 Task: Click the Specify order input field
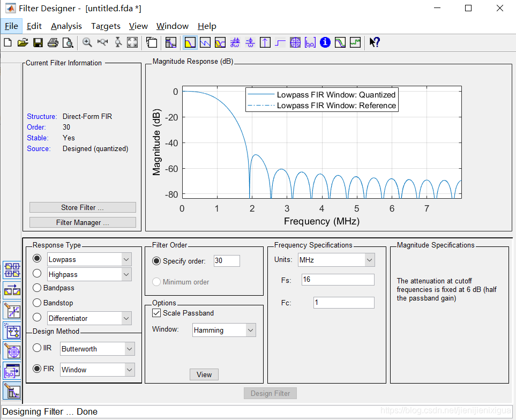coord(227,261)
